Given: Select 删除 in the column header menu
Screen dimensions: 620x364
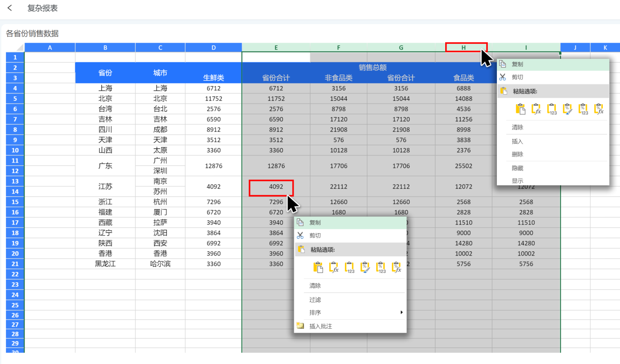Looking at the screenshot, I should pyautogui.click(x=518, y=154).
